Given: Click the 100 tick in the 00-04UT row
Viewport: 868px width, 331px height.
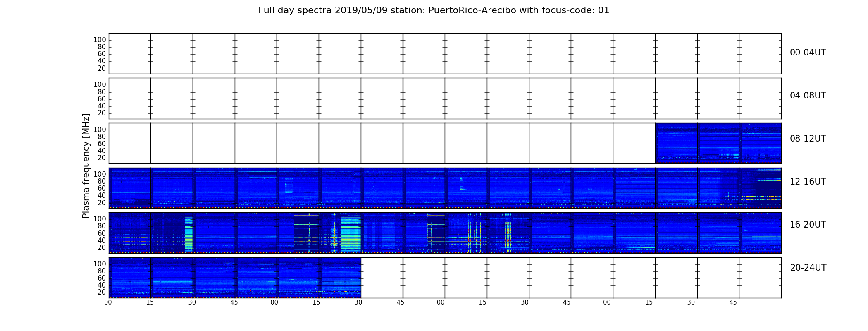Looking at the screenshot, I should 100,40.
